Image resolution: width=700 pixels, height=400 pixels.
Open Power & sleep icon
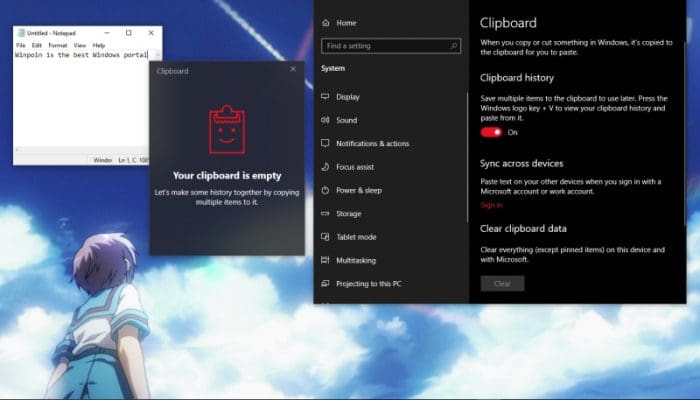click(326, 190)
